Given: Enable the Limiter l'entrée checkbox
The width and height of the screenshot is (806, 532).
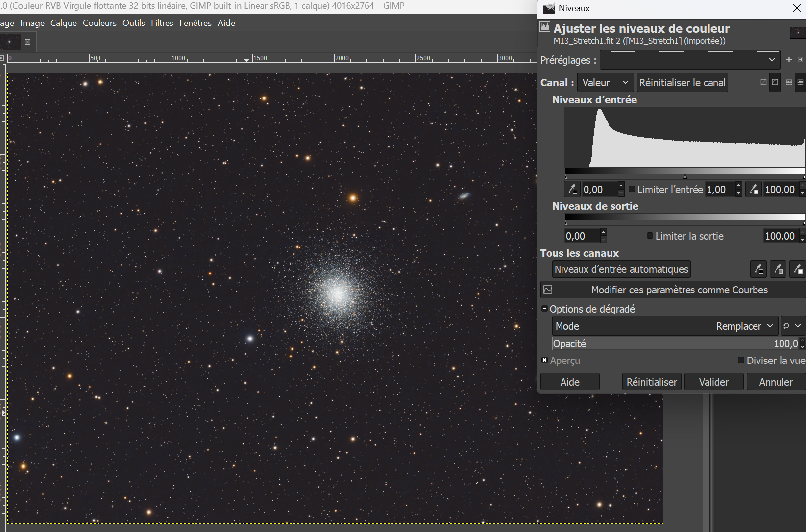Looking at the screenshot, I should point(632,189).
